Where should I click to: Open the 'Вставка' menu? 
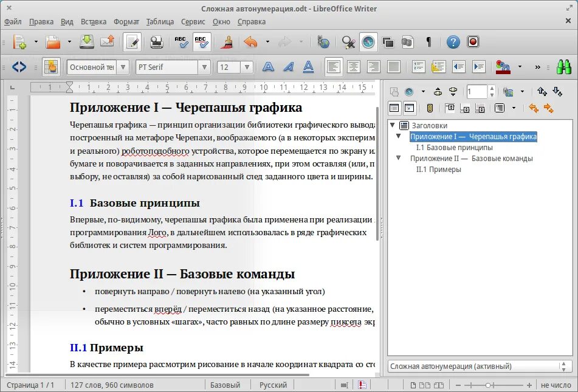pos(93,21)
